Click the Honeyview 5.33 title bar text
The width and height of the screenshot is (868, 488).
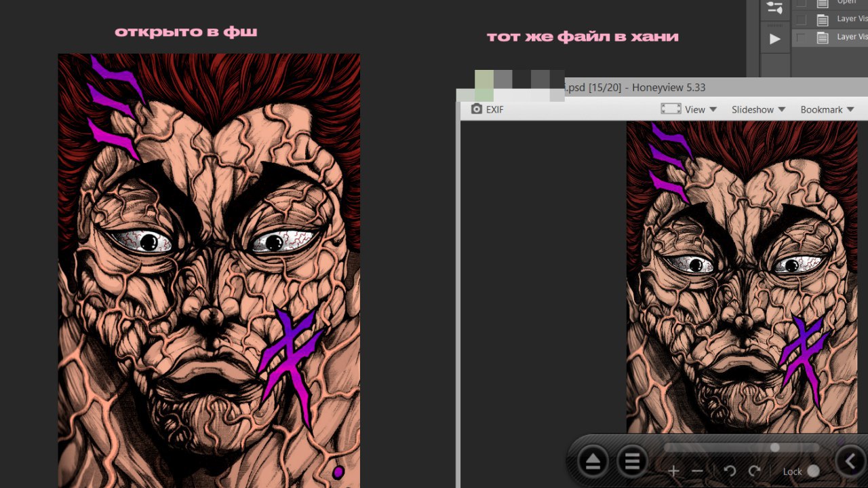click(x=669, y=88)
